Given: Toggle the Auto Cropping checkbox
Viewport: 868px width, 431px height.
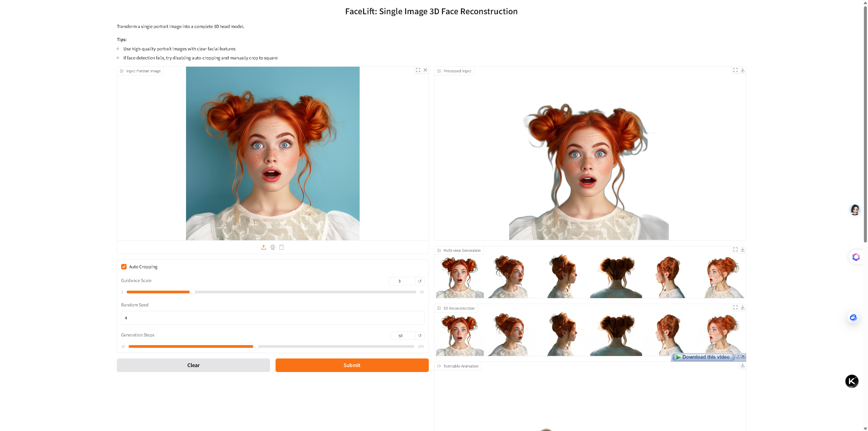Looking at the screenshot, I should tap(124, 266).
